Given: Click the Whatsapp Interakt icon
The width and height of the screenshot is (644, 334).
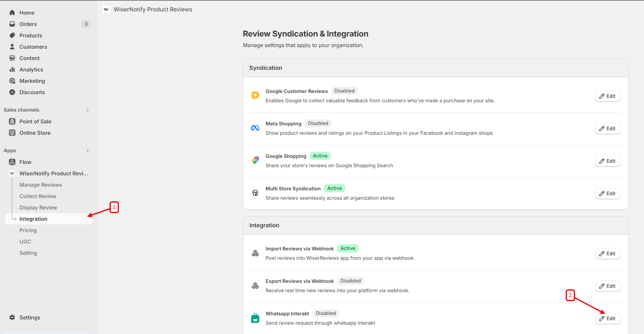Looking at the screenshot, I should coord(255,318).
